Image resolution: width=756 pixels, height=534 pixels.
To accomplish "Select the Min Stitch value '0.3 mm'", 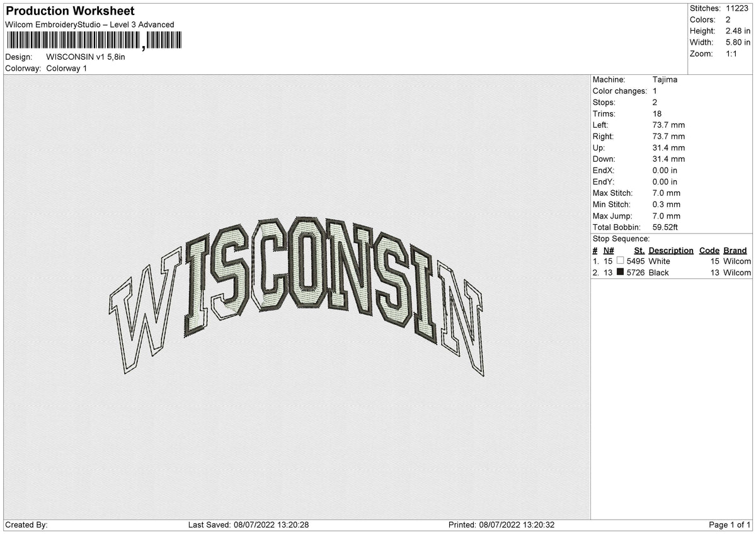I will click(667, 205).
